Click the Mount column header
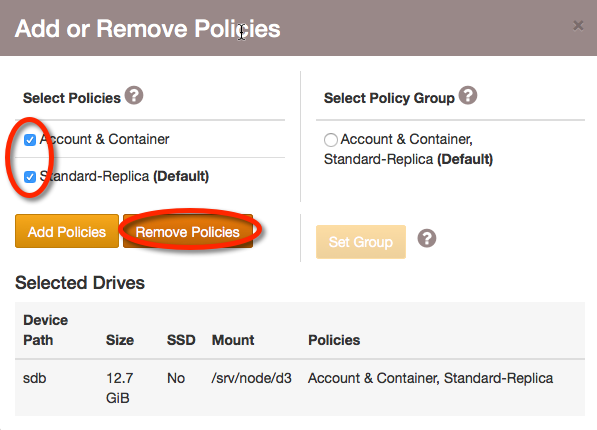This screenshot has height=430, width=597. (233, 340)
